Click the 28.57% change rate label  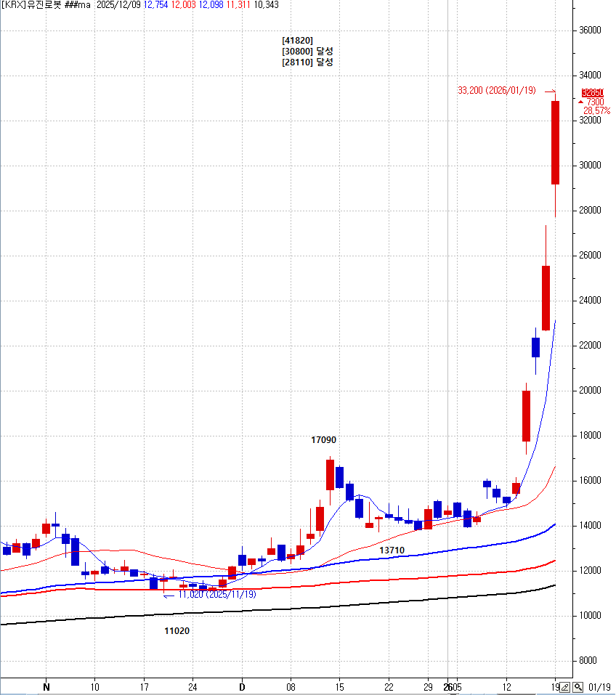(x=596, y=111)
